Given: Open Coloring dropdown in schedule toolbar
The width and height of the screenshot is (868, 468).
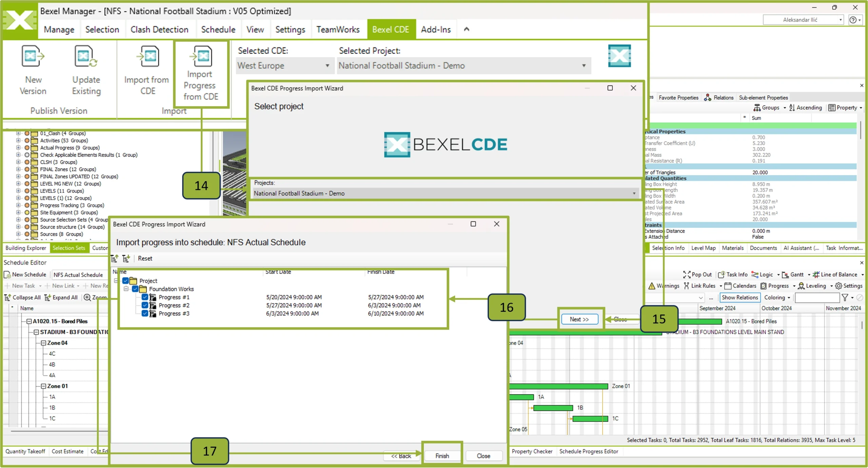Looking at the screenshot, I should [x=777, y=298].
